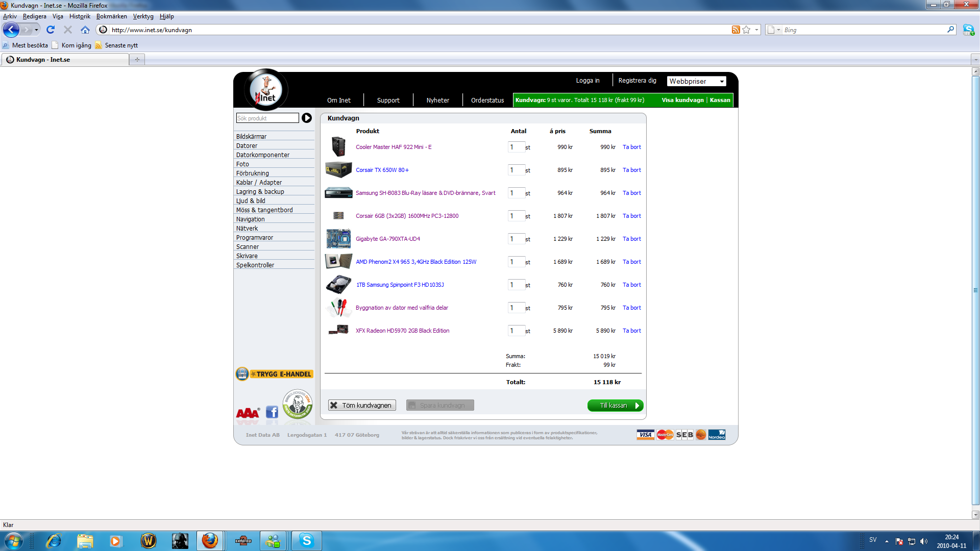Click the page vertical scrollbar down arrow
Image resolution: width=980 pixels, height=551 pixels.
click(975, 515)
